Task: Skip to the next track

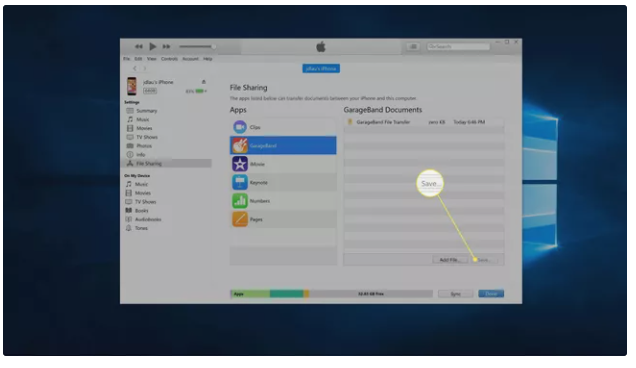Action: 166,47
